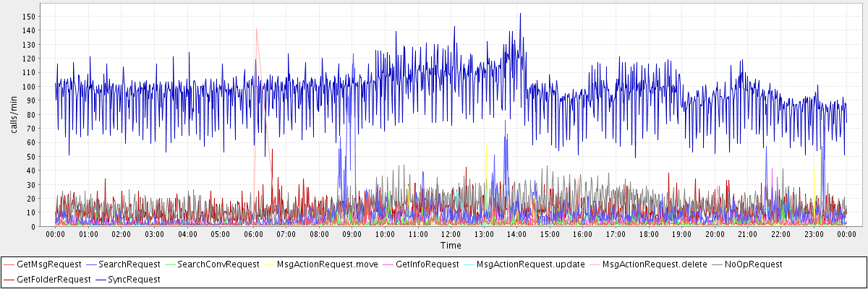The image size is (868, 289).
Task: Click the GetInfoRequest legend item
Action: [427, 264]
